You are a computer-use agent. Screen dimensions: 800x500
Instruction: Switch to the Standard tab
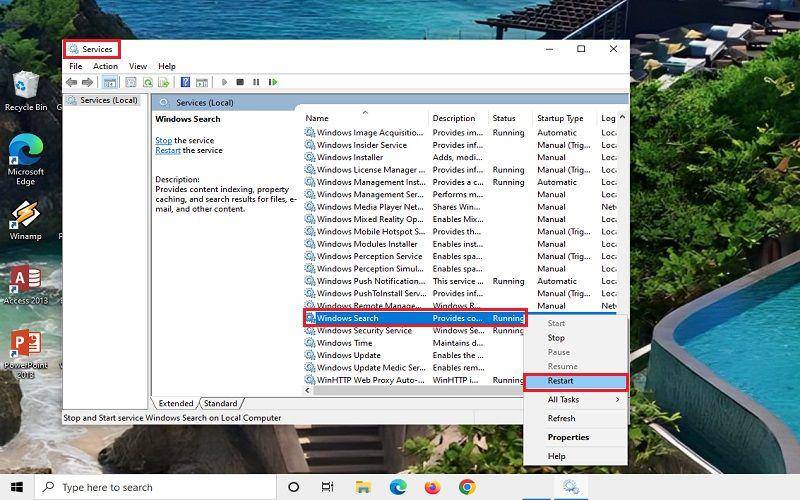(x=220, y=404)
